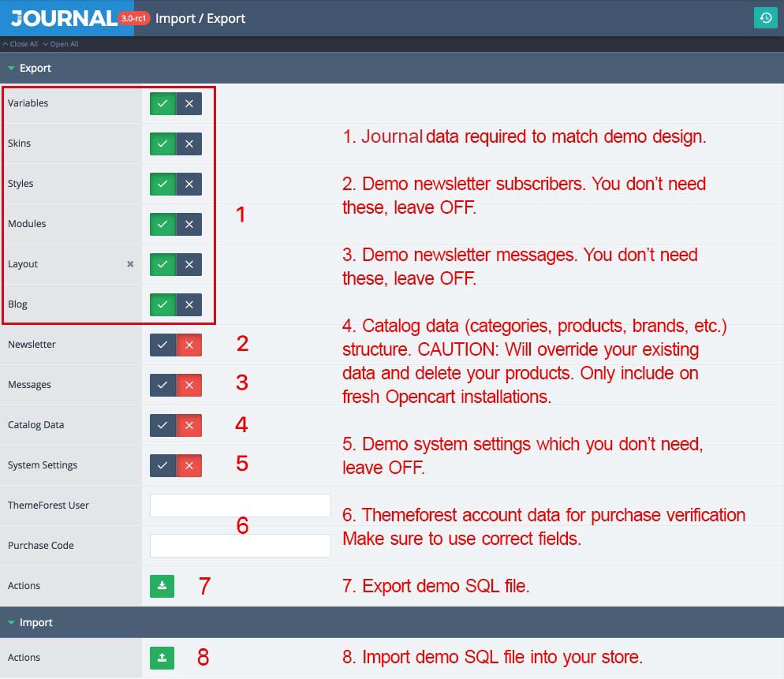This screenshot has width=784, height=679.
Task: Click the Layout label
Action: (x=23, y=264)
